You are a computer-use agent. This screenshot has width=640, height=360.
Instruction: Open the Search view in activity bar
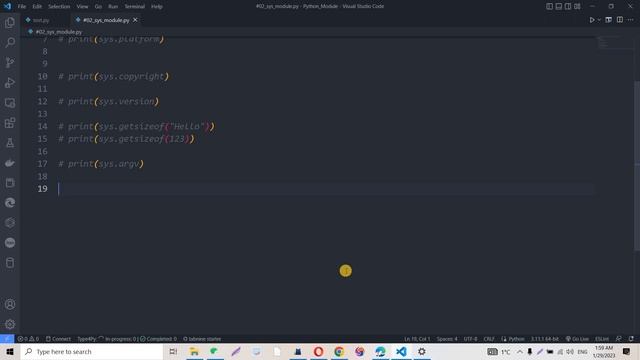coord(10,42)
